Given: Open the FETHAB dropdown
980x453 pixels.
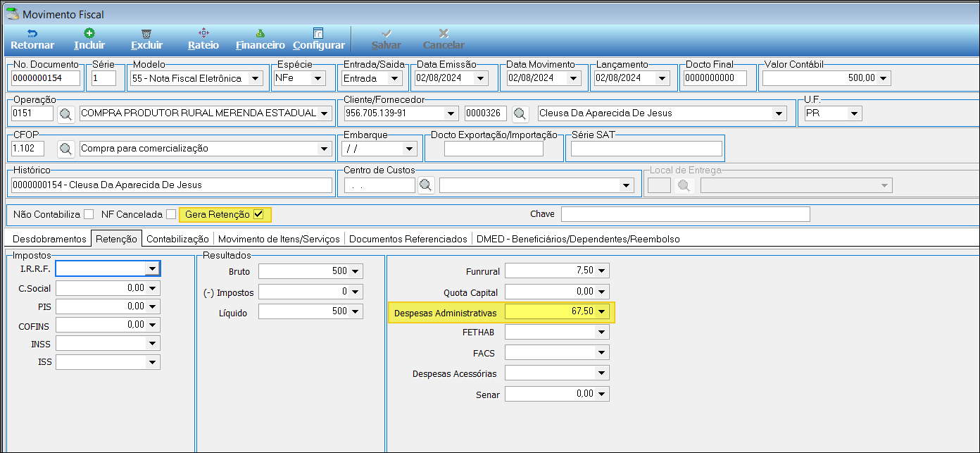Looking at the screenshot, I should [x=602, y=332].
